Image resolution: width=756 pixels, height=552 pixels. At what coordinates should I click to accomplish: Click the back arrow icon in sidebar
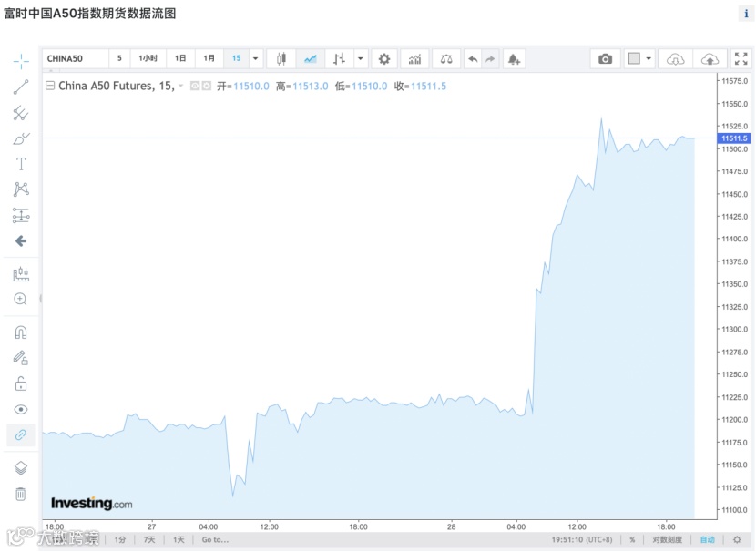(x=21, y=241)
